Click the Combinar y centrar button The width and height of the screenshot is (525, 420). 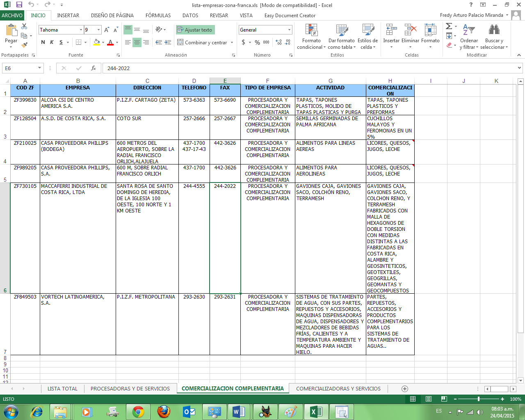pyautogui.click(x=202, y=43)
